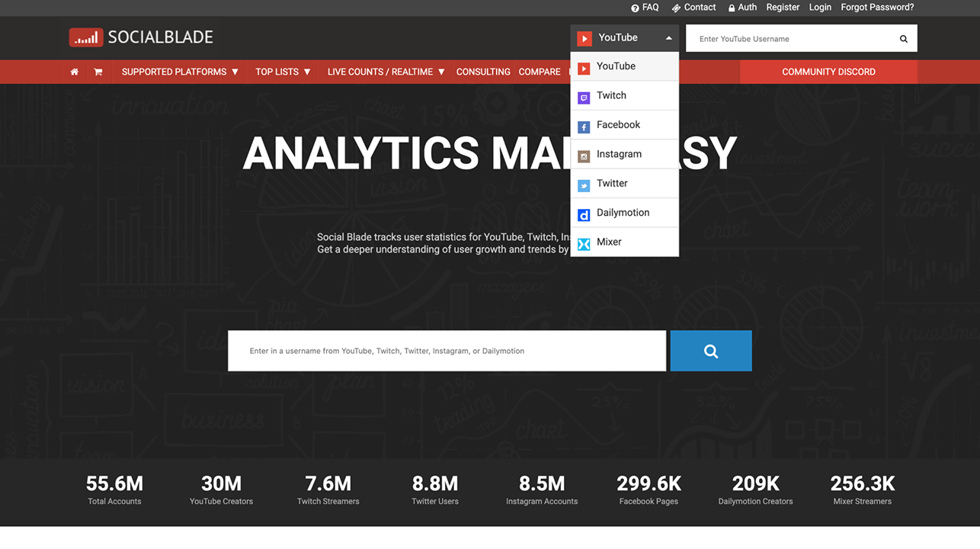Image resolution: width=980 pixels, height=549 pixels.
Task: Select Twitch from the platform list
Action: (x=624, y=95)
